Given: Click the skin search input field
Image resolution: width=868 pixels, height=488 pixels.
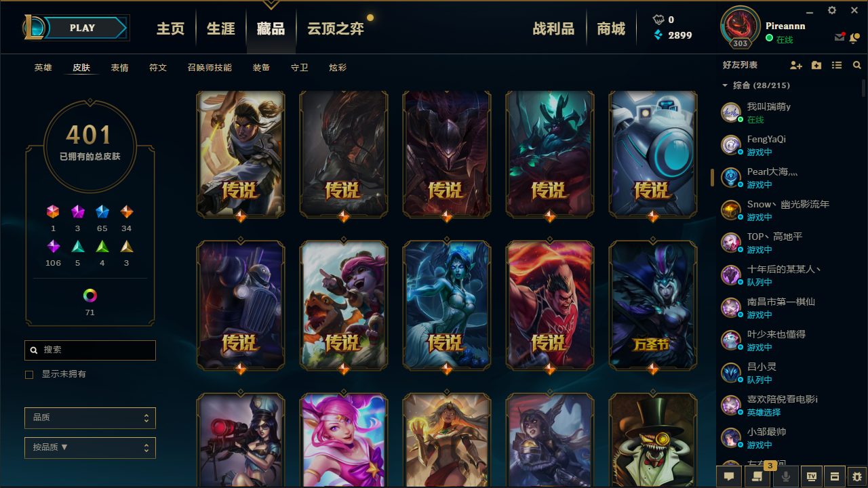Looking at the screenshot, I should click(90, 350).
